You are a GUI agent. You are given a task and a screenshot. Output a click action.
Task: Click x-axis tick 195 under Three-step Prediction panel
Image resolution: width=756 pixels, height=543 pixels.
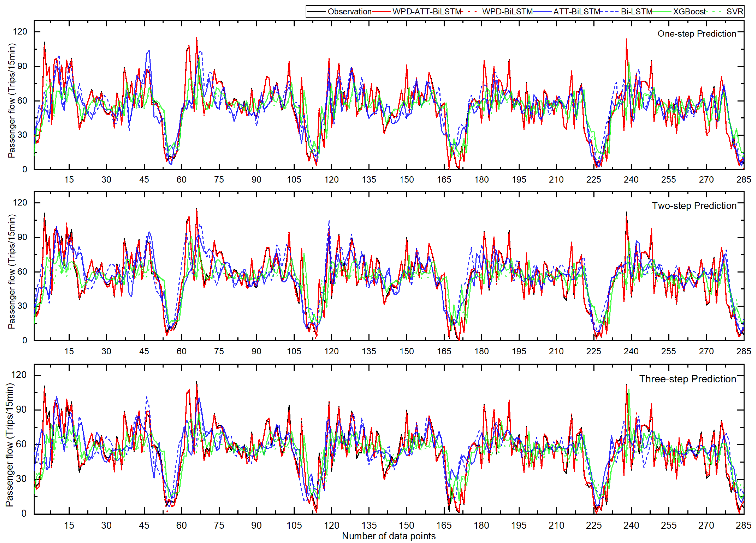click(519, 525)
